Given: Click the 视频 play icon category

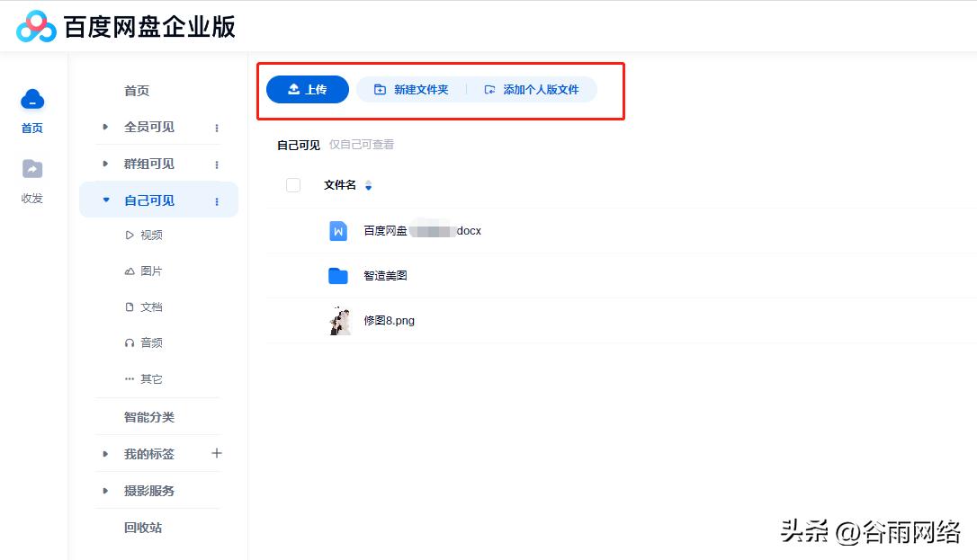Looking at the screenshot, I should coord(130,235).
